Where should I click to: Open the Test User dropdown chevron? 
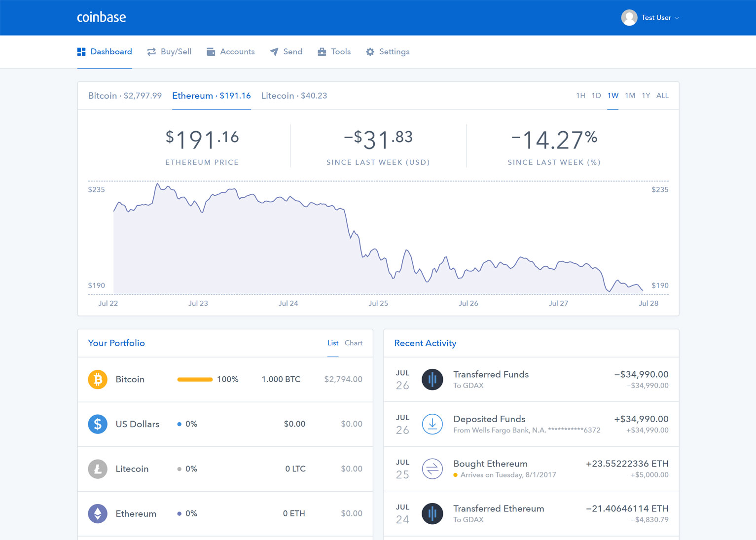(x=677, y=18)
